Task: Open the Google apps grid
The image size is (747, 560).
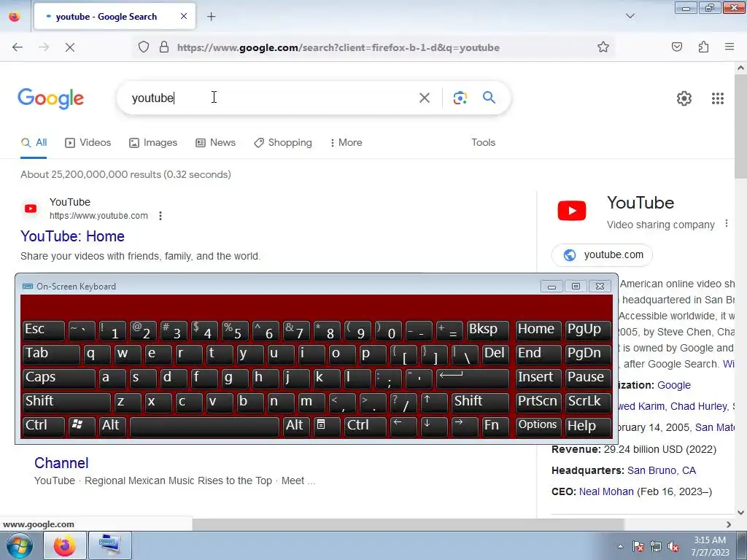Action: pyautogui.click(x=718, y=98)
